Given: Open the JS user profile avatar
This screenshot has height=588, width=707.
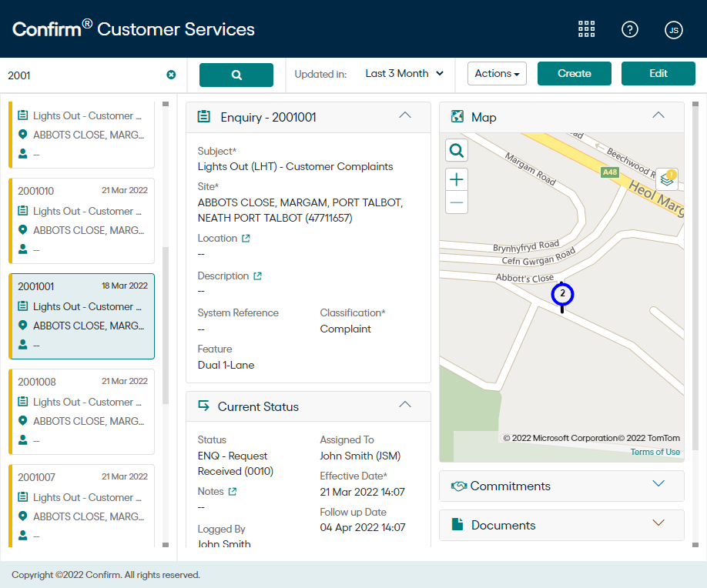Looking at the screenshot, I should (674, 30).
